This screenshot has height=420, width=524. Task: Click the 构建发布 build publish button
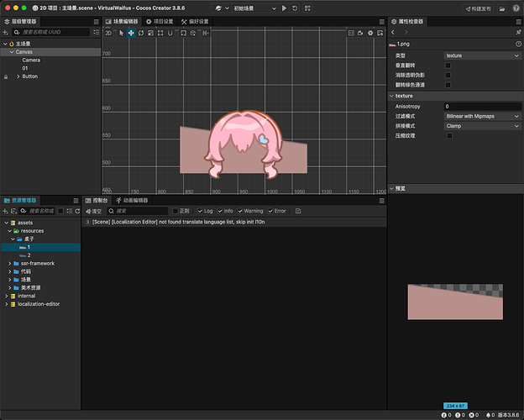pyautogui.click(x=478, y=8)
